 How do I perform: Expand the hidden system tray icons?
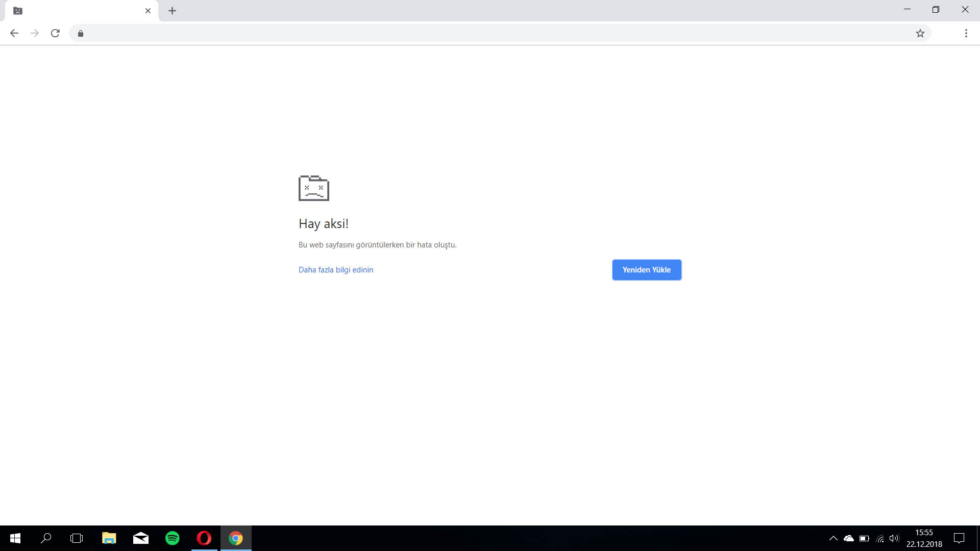[833, 538]
